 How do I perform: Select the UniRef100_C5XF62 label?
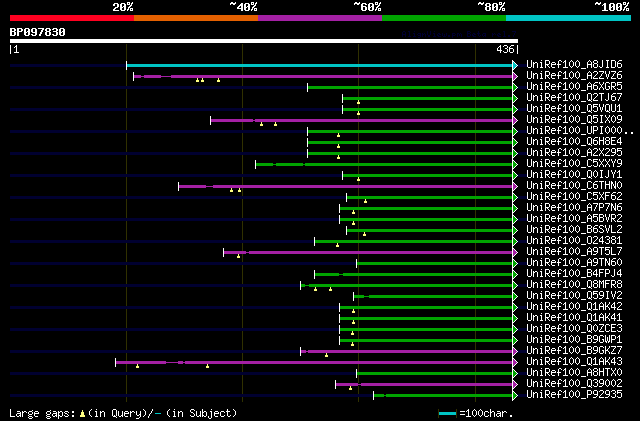click(x=574, y=197)
